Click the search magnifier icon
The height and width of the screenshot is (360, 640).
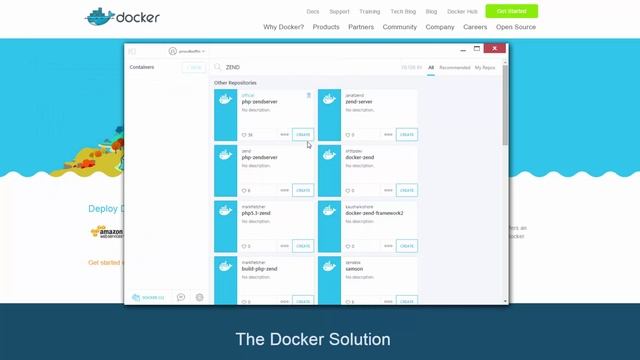[x=218, y=67]
